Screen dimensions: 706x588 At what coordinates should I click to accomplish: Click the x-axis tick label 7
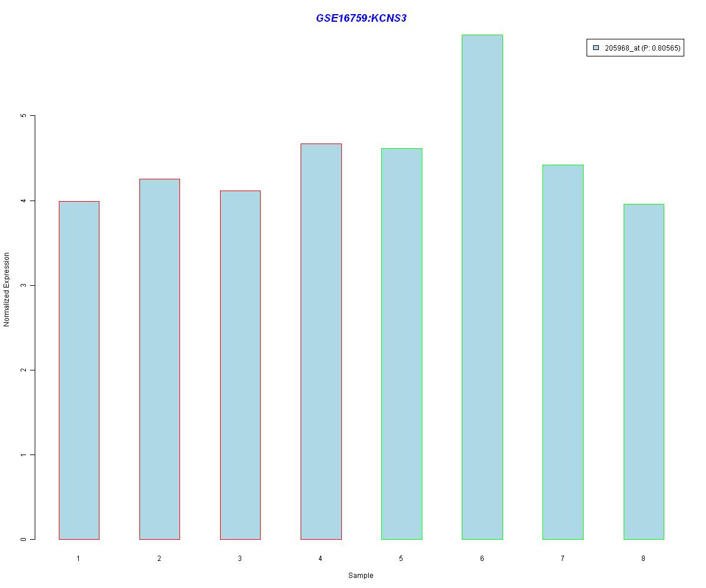[562, 558]
